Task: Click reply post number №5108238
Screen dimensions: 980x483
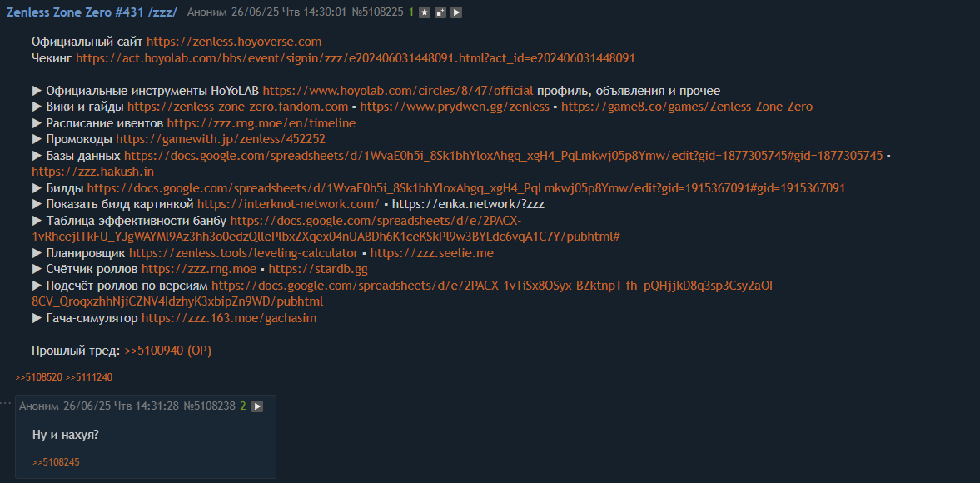Action: 209,406
